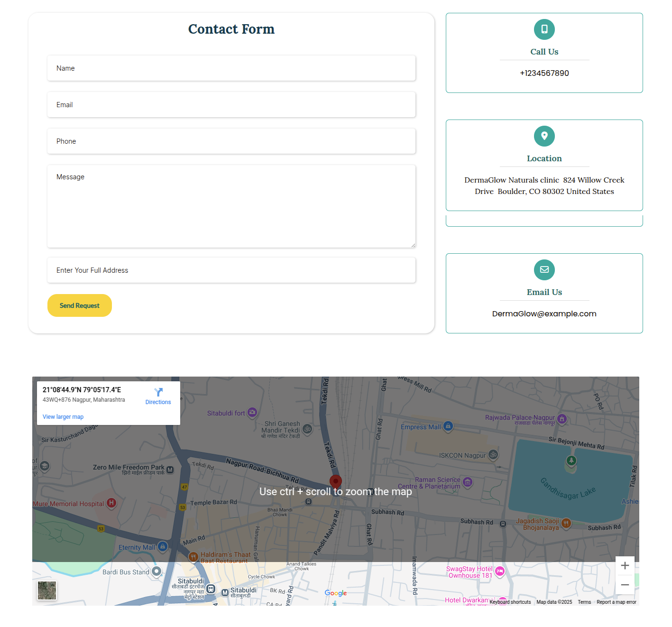
Task: Select Rajwada Palace Nagpur marker icon
Action: coord(562,418)
